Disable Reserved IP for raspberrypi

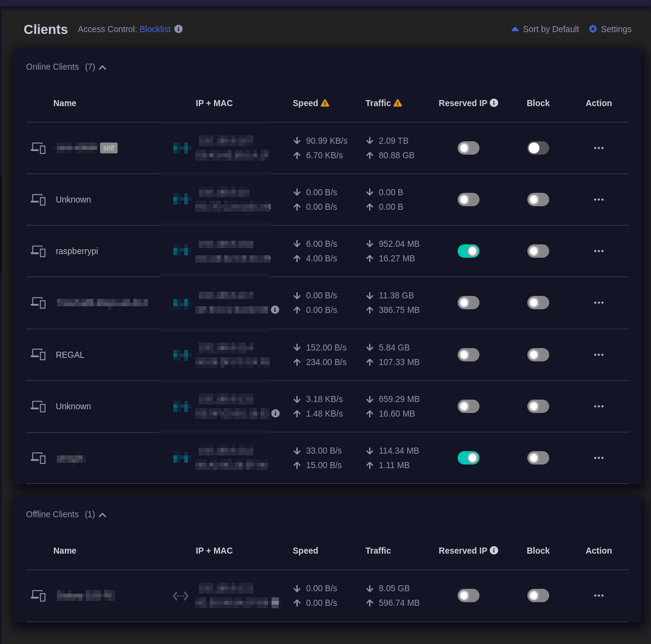tap(469, 251)
